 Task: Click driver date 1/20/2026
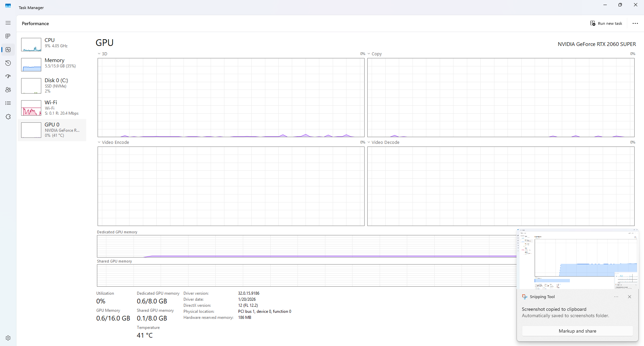[x=247, y=299]
